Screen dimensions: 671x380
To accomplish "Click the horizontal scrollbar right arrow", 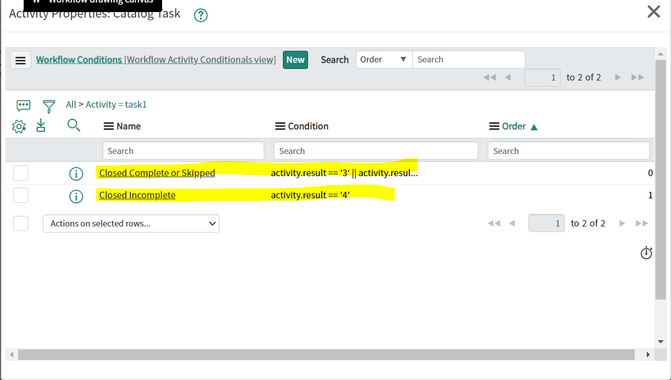I will (648, 354).
